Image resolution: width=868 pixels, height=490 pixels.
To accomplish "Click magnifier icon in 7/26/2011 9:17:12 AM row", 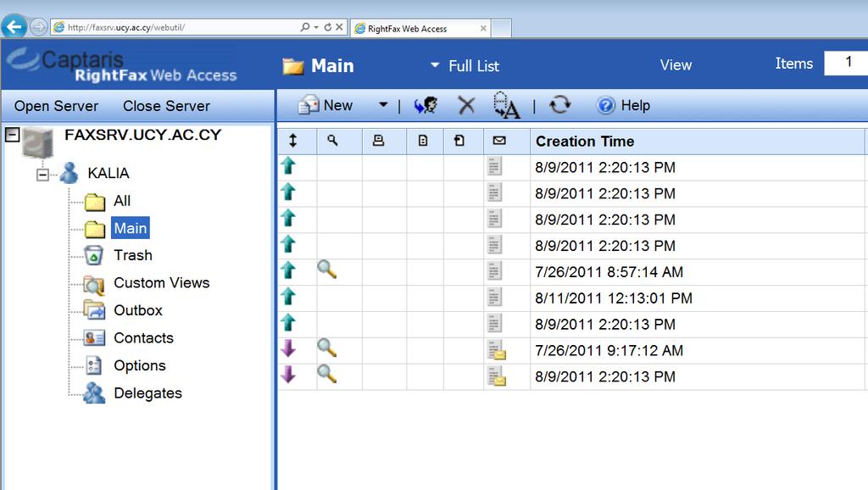I will [x=326, y=348].
